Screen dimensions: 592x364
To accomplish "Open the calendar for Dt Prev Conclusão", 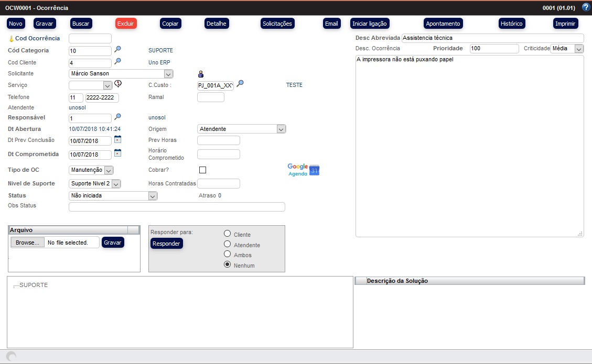I will pyautogui.click(x=118, y=139).
